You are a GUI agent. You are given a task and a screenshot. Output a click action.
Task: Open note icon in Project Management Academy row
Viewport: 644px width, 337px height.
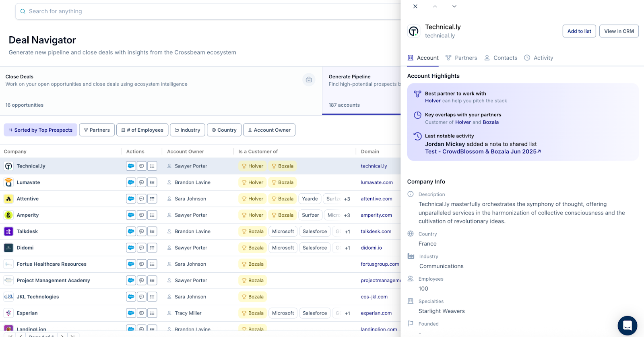[142, 281]
